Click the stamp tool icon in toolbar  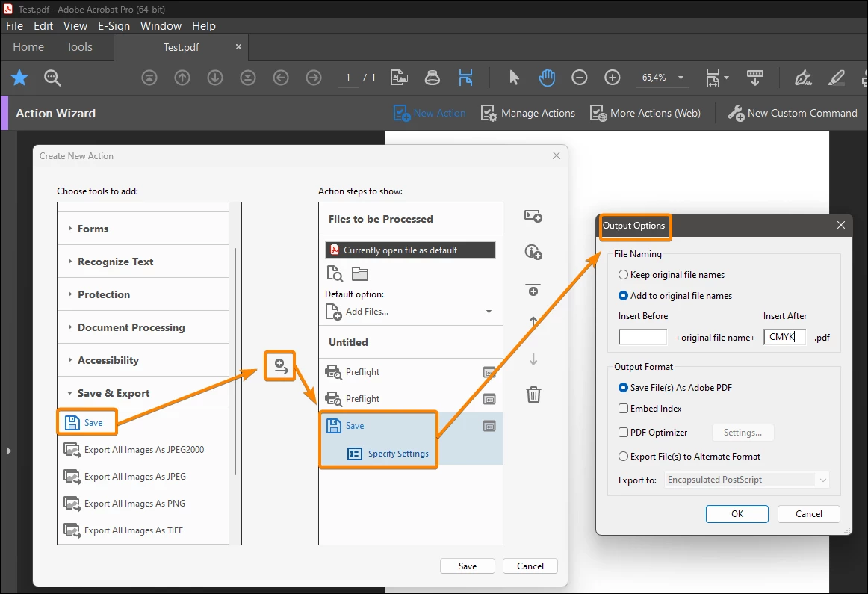(x=433, y=78)
